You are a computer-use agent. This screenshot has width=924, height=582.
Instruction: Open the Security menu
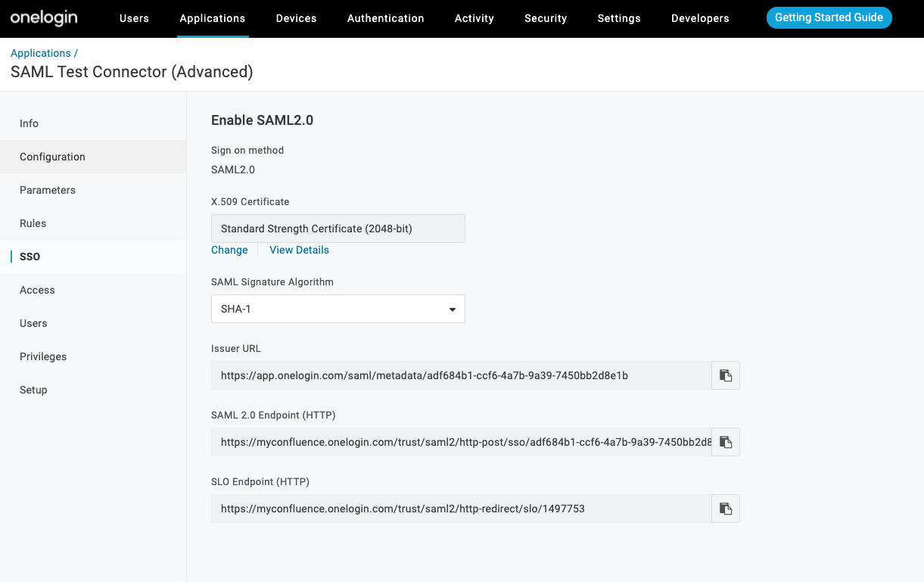pyautogui.click(x=546, y=18)
